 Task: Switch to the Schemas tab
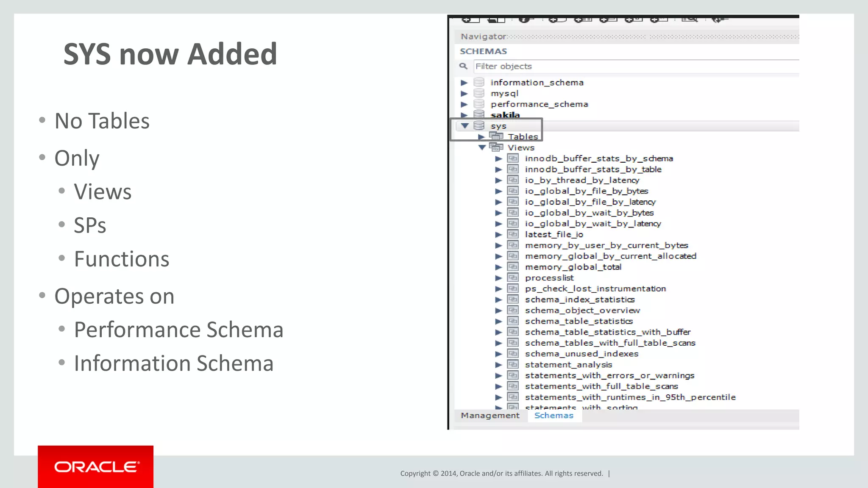[554, 416]
